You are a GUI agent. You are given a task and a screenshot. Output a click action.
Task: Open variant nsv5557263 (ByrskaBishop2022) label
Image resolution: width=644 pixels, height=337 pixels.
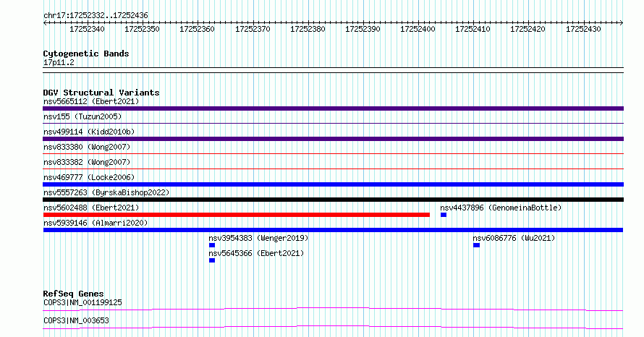106,192
